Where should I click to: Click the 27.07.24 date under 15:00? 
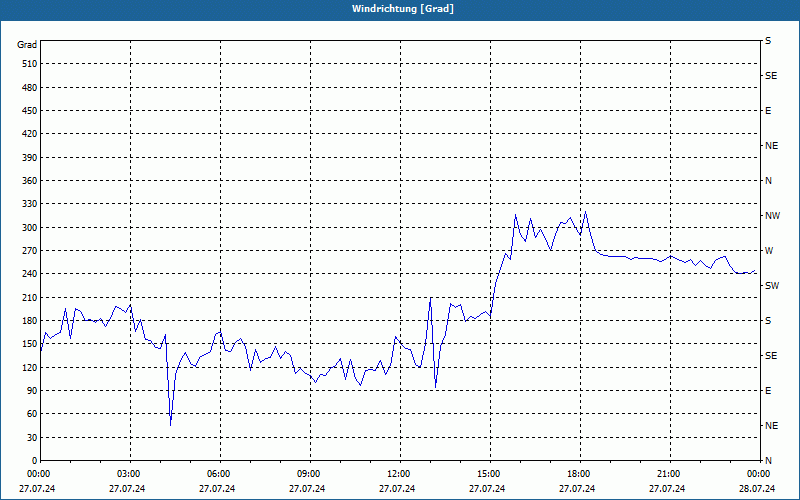click(487, 489)
